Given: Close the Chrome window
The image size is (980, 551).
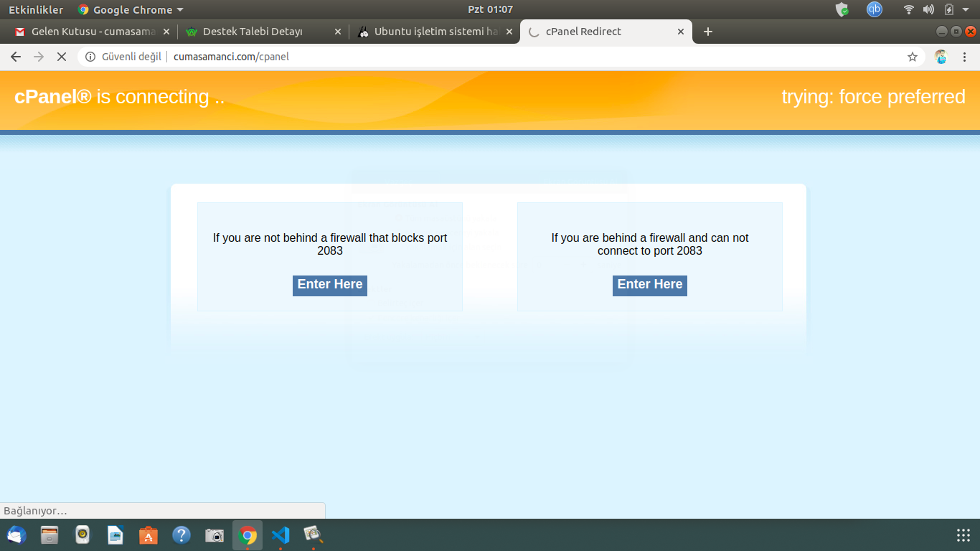Looking at the screenshot, I should [971, 32].
